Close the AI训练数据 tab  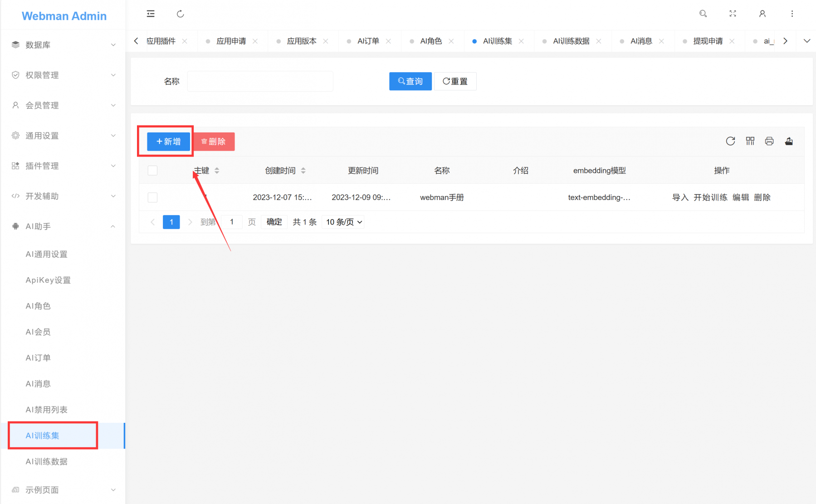tap(599, 41)
